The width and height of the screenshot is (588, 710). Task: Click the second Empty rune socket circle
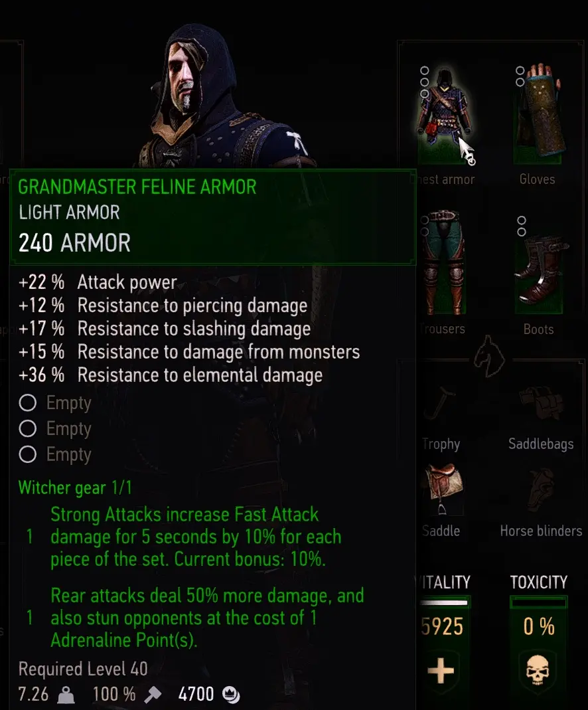point(28,428)
